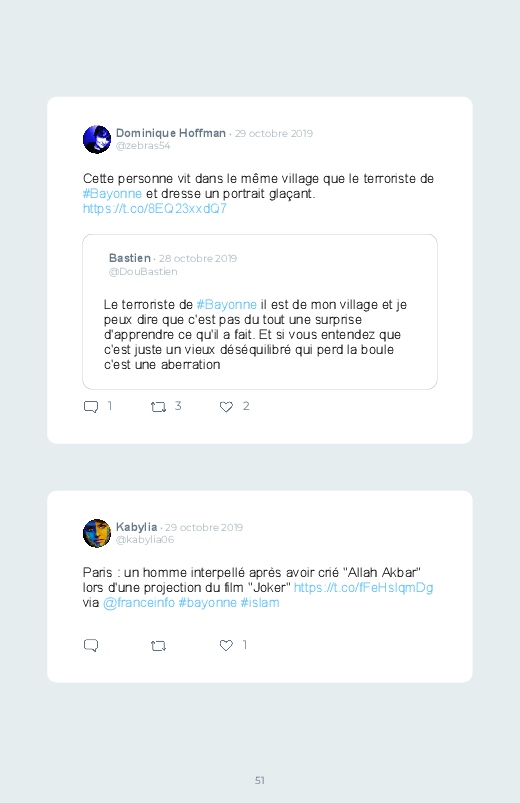Viewport: 520px width, 803px height.
Task: Click the #bayonne hashtag in Kabylia's tweet
Action: [x=207, y=603]
